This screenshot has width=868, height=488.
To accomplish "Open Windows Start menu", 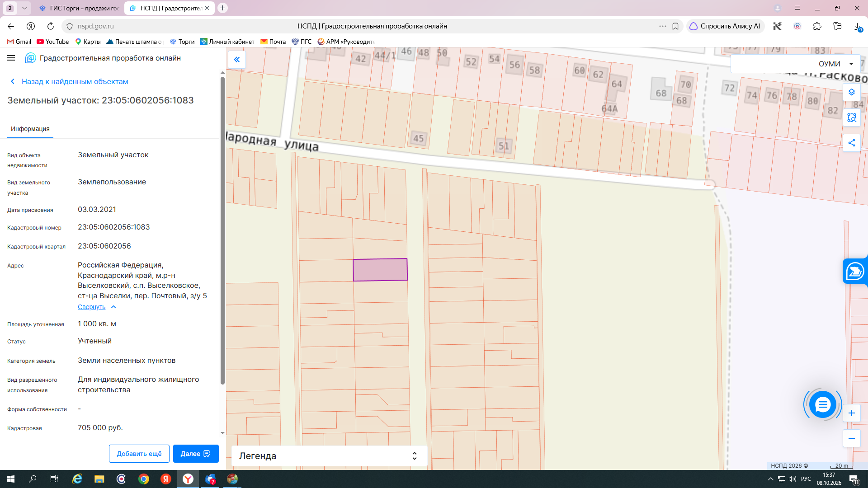I will 11,479.
